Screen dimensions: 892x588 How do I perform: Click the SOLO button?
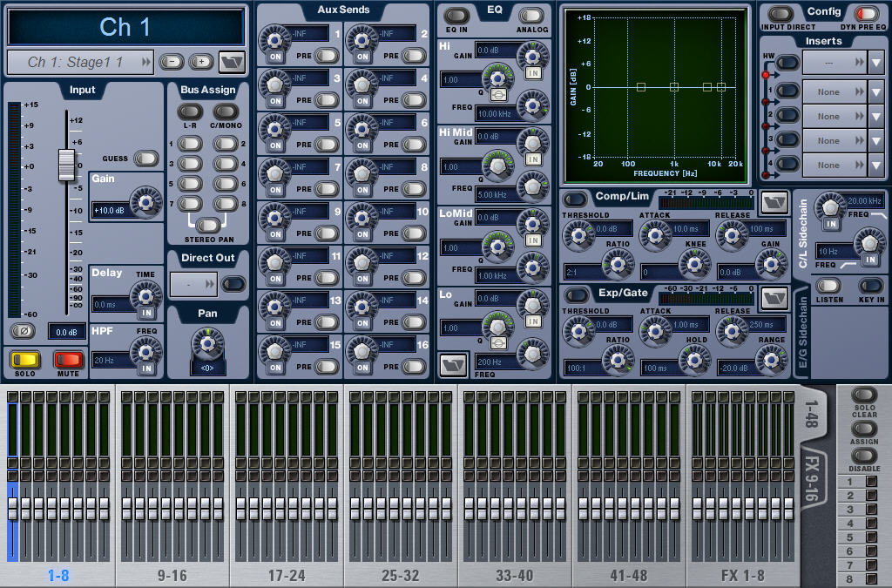coord(25,360)
